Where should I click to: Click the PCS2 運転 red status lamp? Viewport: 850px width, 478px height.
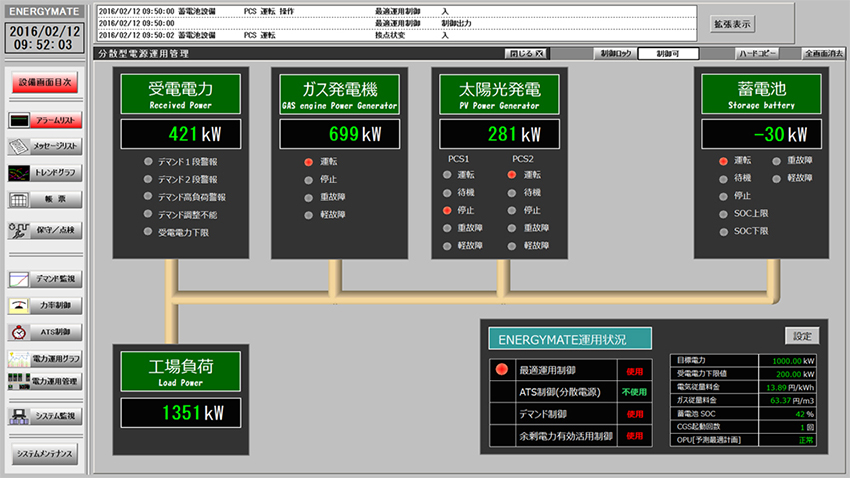click(511, 175)
